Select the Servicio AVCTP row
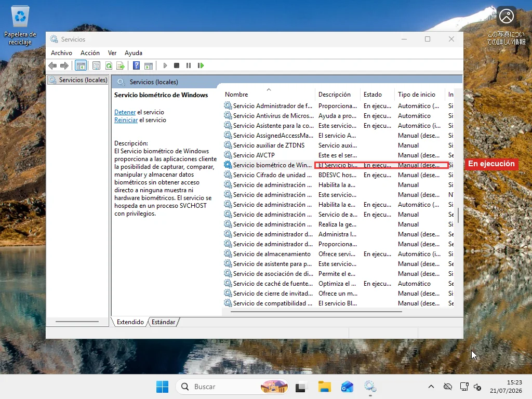The width and height of the screenshot is (532, 399). coord(338,155)
